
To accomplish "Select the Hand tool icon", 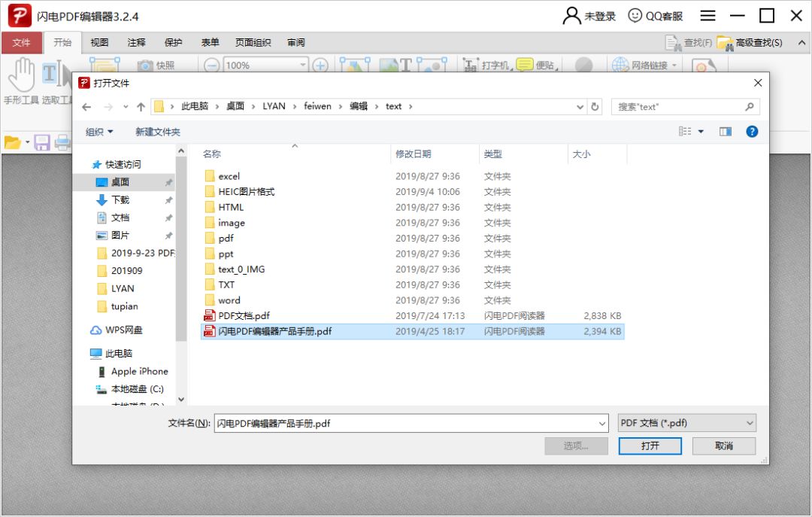I will [x=21, y=75].
